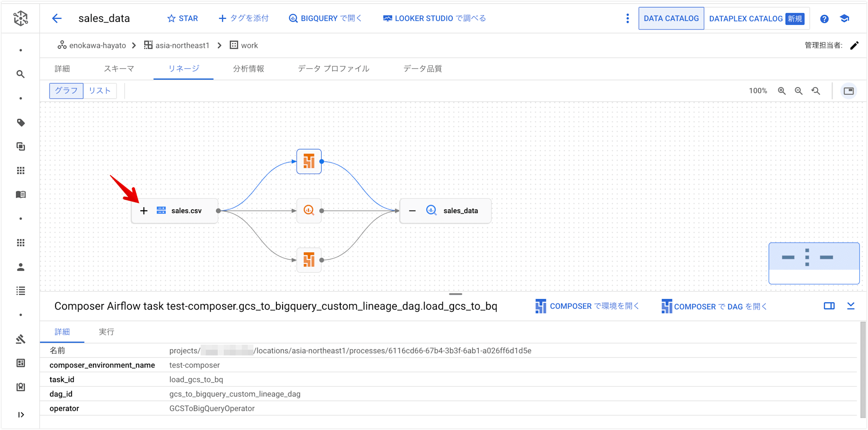Click the GCSToBigQueryOperator value
The image size is (868, 430).
pyautogui.click(x=212, y=408)
